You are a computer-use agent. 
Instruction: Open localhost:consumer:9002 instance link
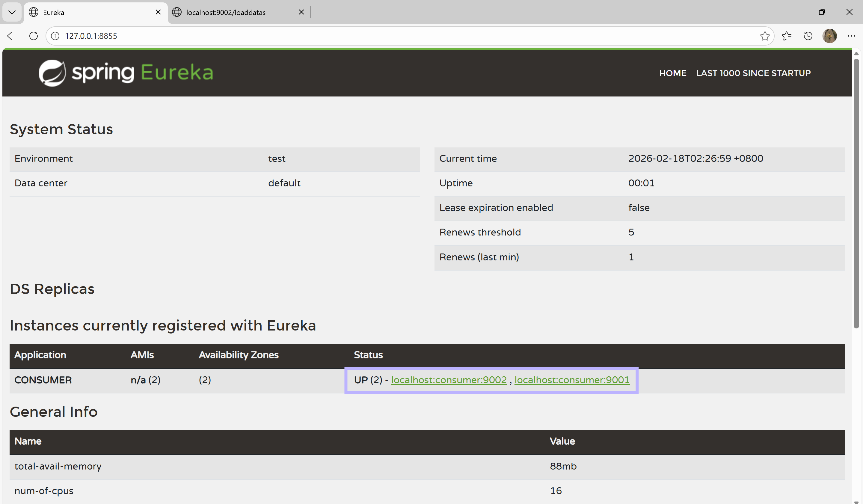[x=449, y=380]
